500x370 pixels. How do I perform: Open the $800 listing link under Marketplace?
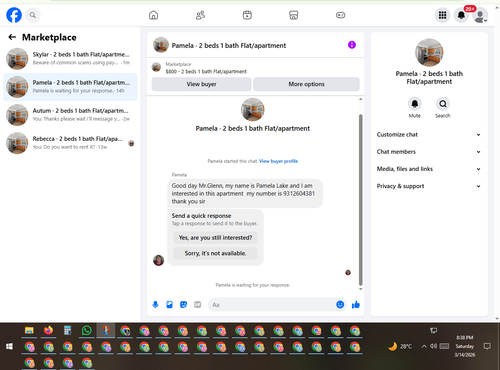pyautogui.click(x=206, y=71)
